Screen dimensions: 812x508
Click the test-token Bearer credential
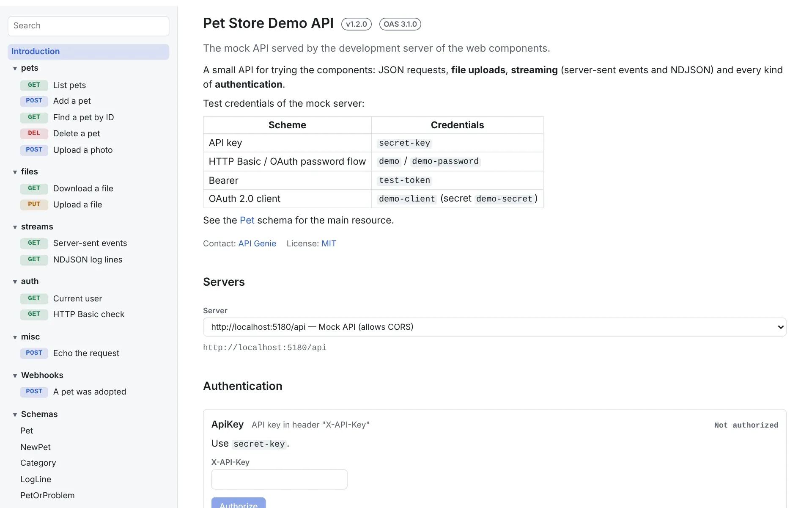click(x=404, y=180)
